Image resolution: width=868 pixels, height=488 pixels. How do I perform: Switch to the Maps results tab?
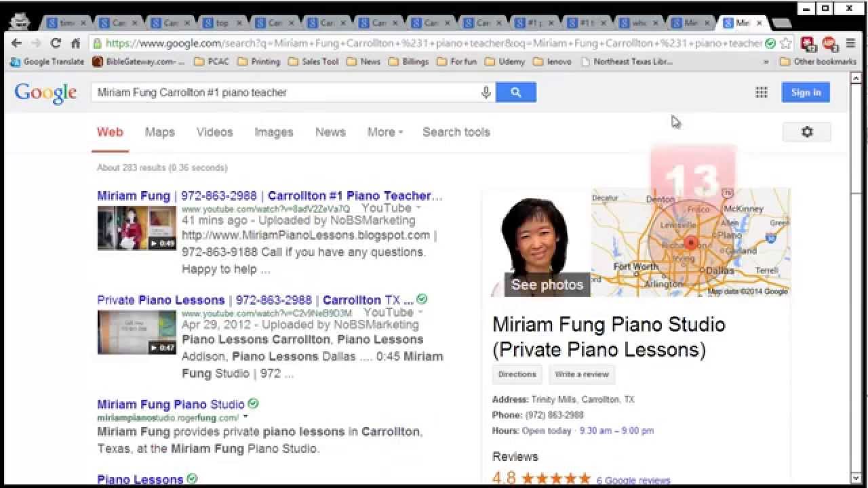[160, 132]
